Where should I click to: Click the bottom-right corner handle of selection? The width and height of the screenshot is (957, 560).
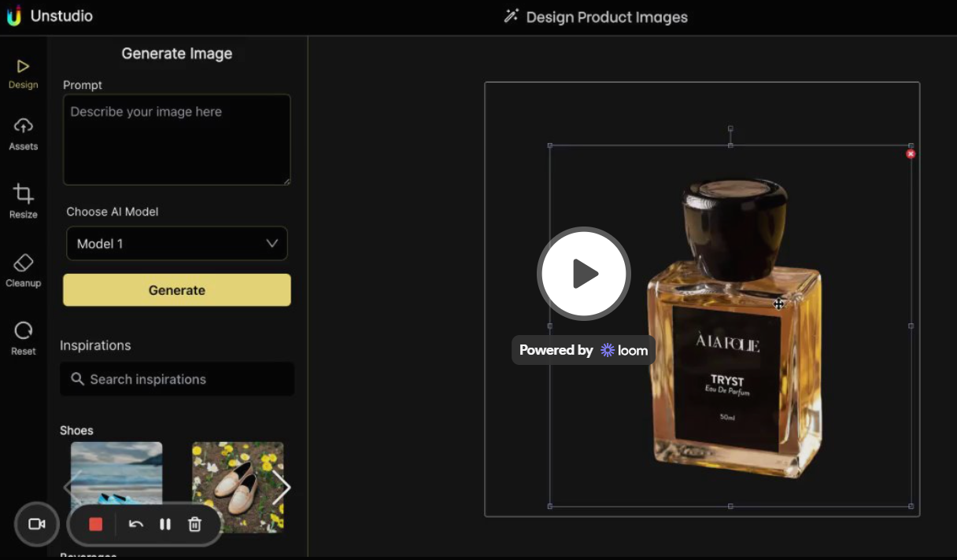[911, 506]
